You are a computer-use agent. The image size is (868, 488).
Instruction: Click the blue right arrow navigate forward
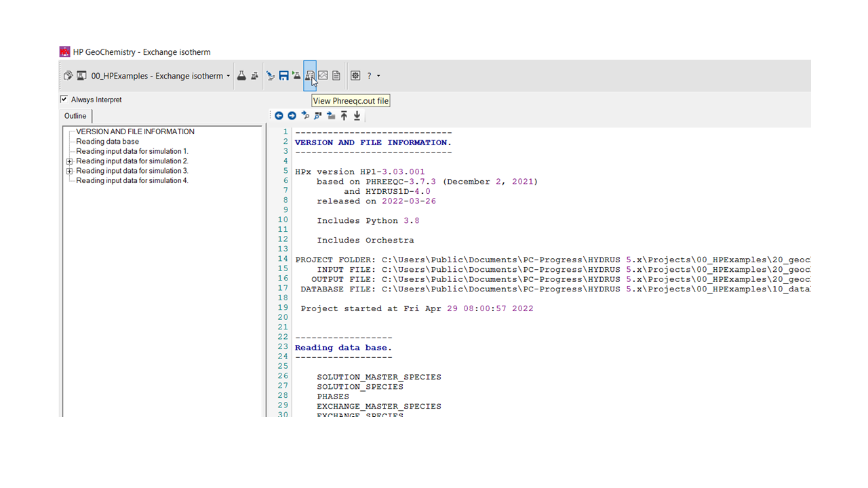click(292, 116)
